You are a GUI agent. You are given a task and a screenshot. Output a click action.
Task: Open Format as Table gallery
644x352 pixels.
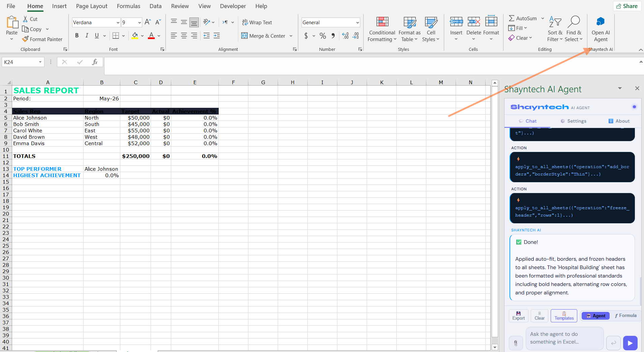point(409,29)
